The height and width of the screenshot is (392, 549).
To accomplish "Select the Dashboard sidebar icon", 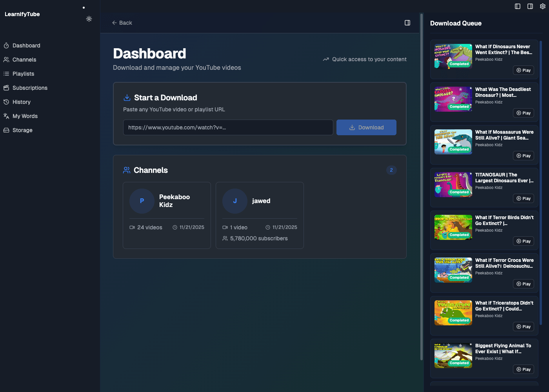I will coord(6,45).
